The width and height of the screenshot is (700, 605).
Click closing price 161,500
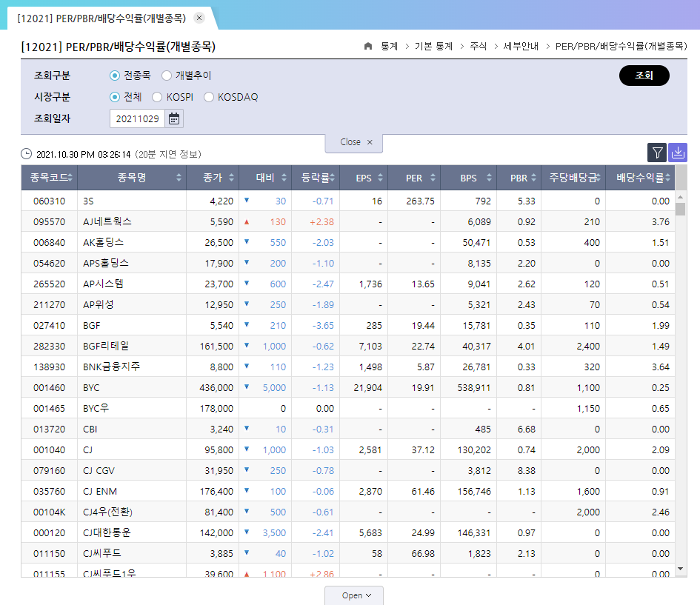point(216,347)
